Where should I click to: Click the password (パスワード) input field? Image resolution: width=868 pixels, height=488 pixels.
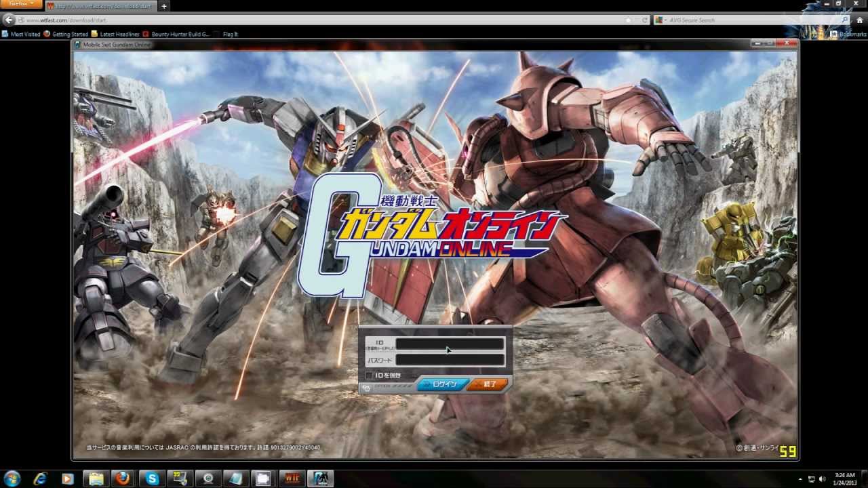coord(450,360)
